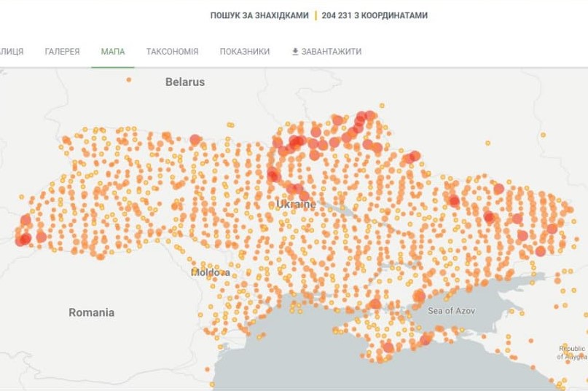Click the Sea of Azov map label
This screenshot has width=588, height=391.
tap(451, 311)
